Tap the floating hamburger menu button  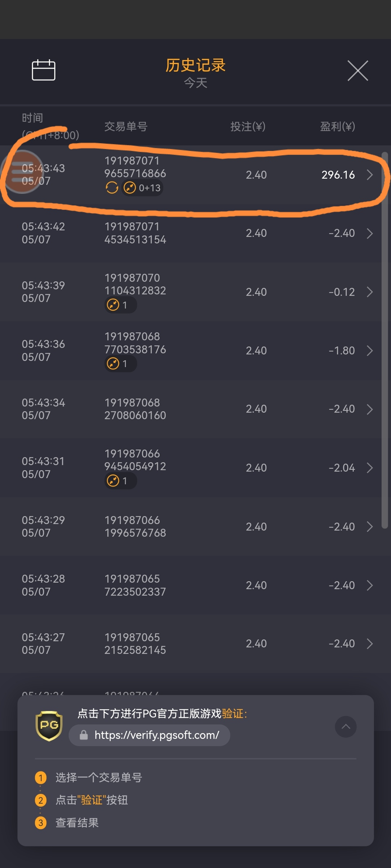(22, 171)
